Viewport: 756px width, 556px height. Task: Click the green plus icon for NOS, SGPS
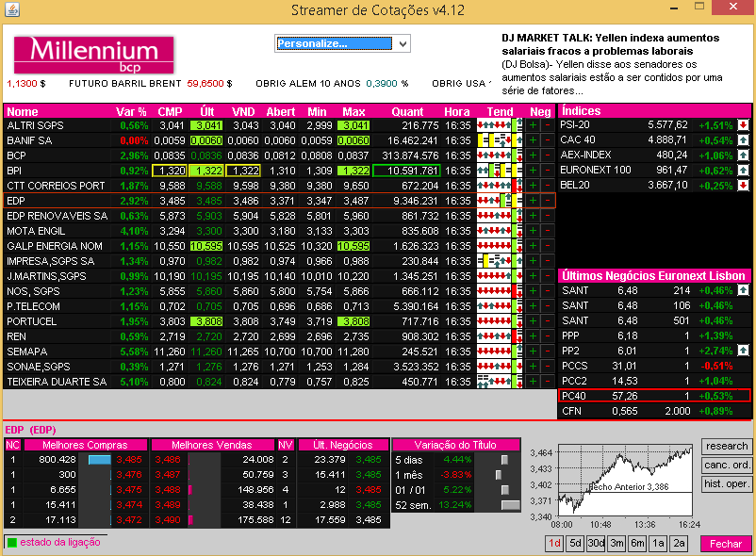pyautogui.click(x=533, y=291)
